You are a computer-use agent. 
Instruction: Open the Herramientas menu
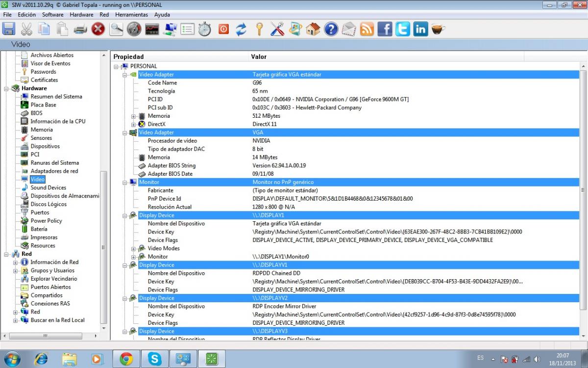[x=131, y=15]
